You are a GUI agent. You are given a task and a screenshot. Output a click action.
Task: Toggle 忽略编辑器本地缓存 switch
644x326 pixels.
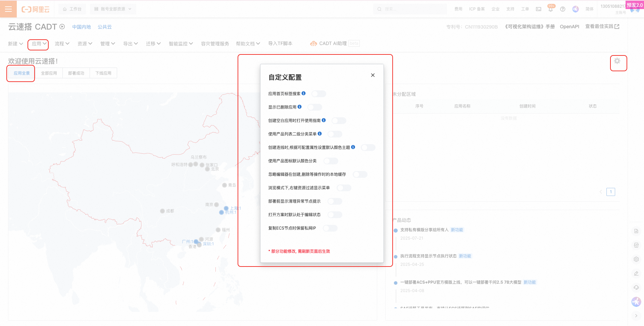point(360,174)
